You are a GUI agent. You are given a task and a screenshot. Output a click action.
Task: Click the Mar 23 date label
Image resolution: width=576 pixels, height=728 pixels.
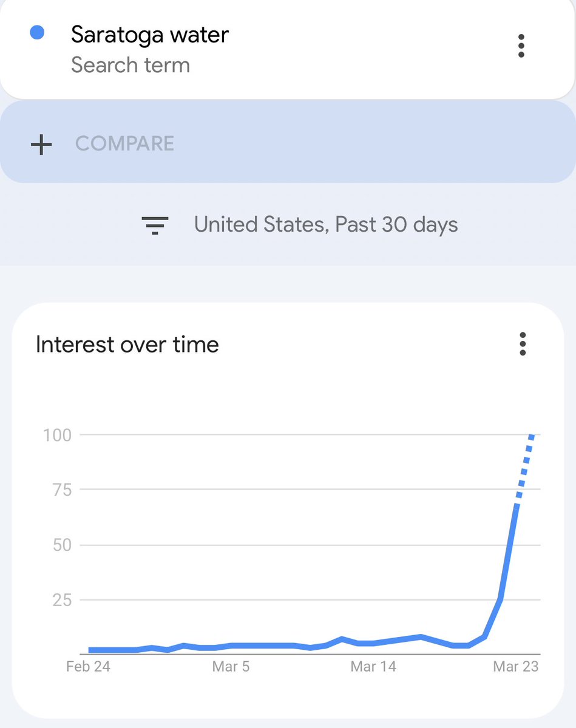click(515, 667)
